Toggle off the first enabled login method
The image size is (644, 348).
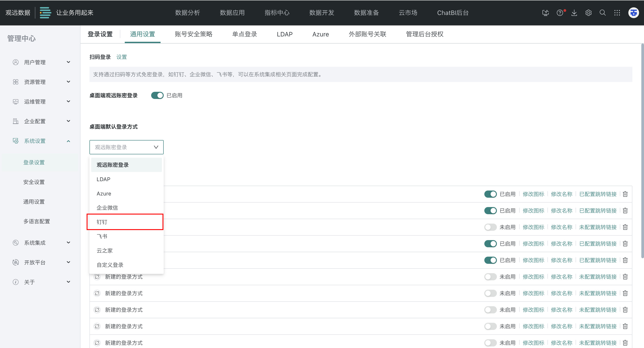[x=490, y=194]
